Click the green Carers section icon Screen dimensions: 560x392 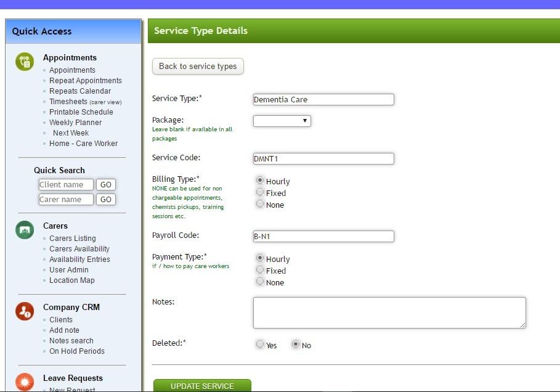23,231
